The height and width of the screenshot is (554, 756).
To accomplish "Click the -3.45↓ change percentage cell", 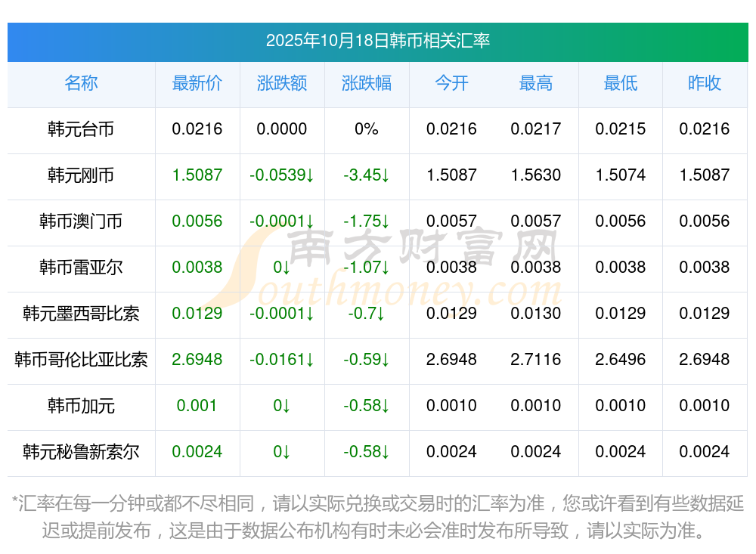I will (x=367, y=175).
